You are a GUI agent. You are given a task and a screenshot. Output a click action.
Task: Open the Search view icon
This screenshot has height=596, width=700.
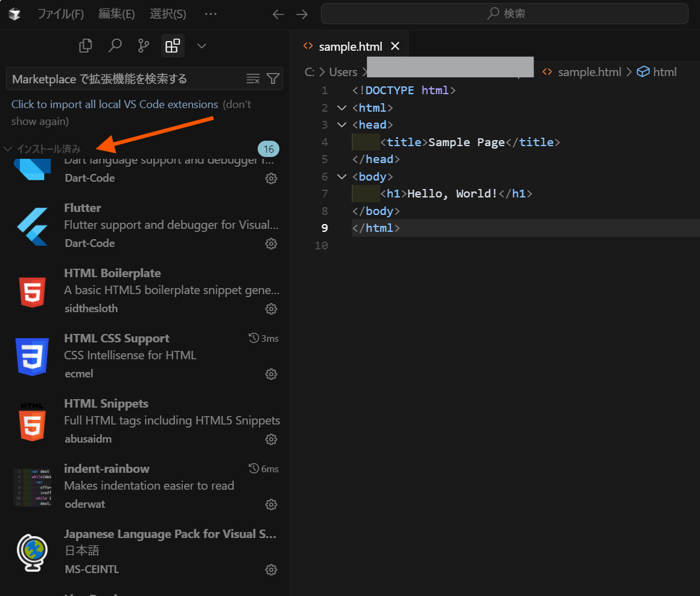(x=115, y=45)
